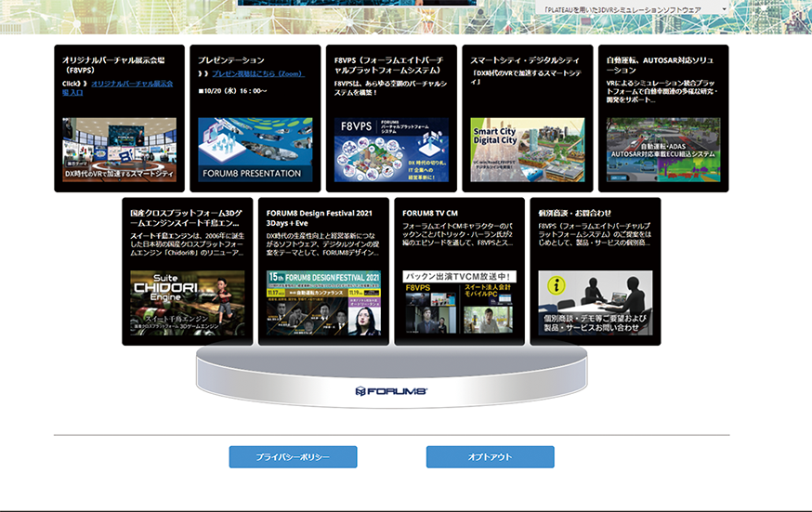Select the プレゼンテーション card title
This screenshot has height=512, width=812.
click(x=231, y=60)
